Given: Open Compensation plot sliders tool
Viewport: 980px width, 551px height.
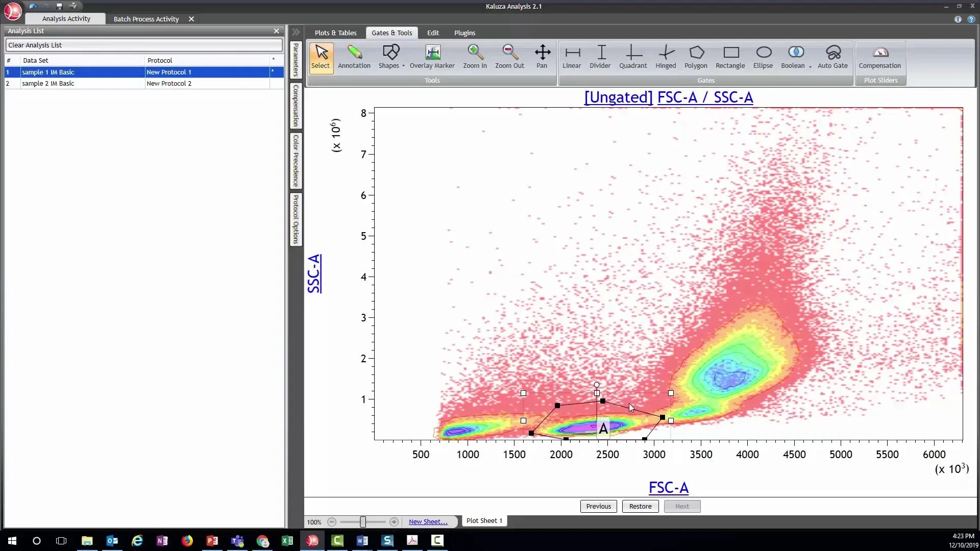Looking at the screenshot, I should click(x=879, y=57).
